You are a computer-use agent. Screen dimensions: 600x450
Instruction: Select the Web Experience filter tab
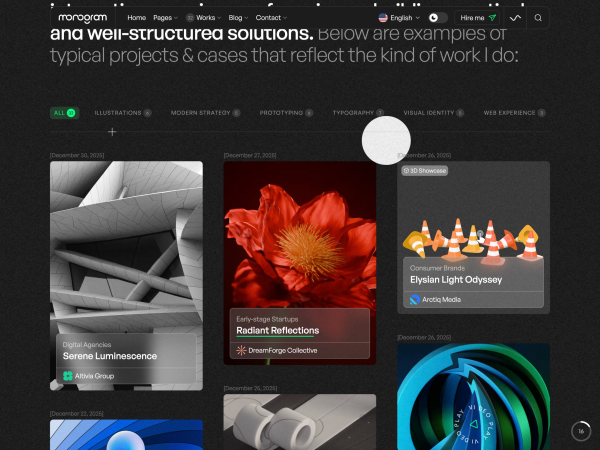coord(514,113)
